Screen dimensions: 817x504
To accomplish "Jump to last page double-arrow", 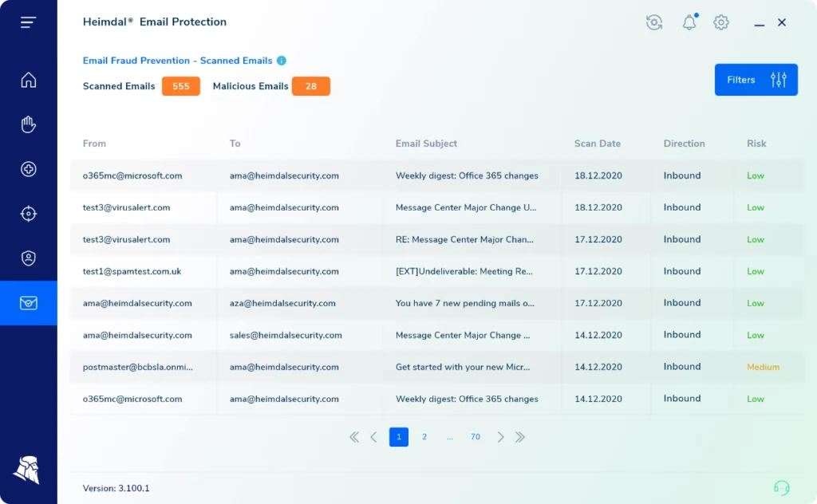I will [x=520, y=437].
